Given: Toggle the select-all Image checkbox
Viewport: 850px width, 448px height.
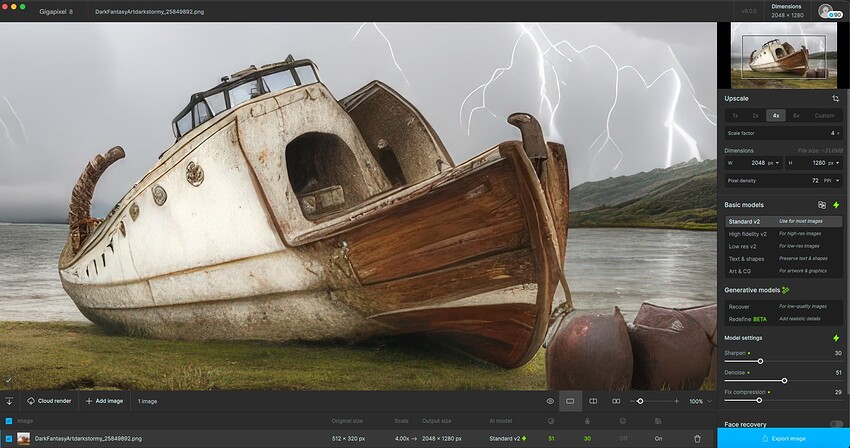Looking at the screenshot, I should click(x=9, y=421).
